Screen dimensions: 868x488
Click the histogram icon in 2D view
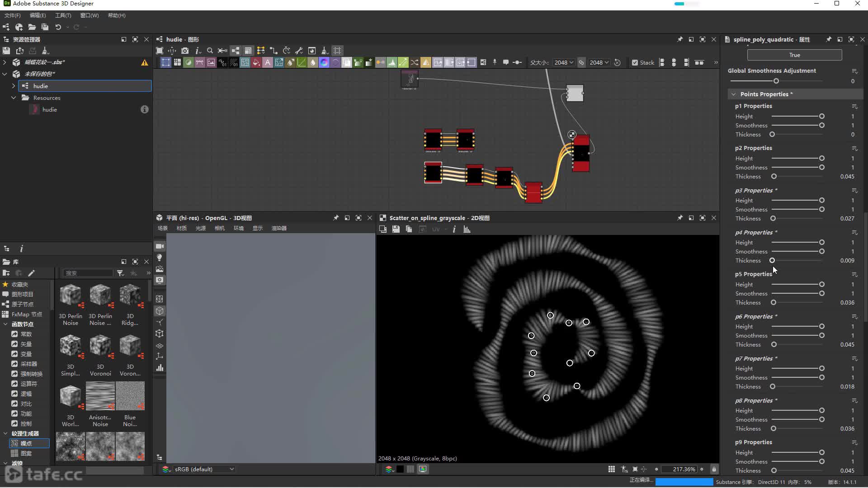(467, 230)
